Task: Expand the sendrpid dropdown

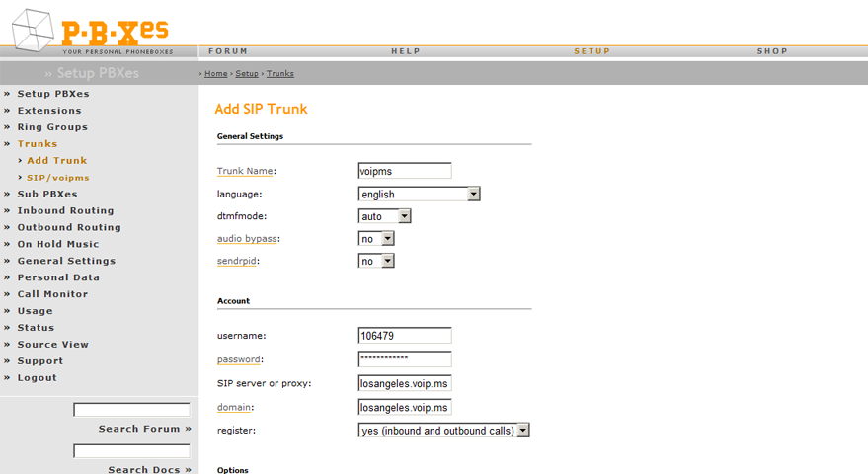Action: (x=376, y=261)
